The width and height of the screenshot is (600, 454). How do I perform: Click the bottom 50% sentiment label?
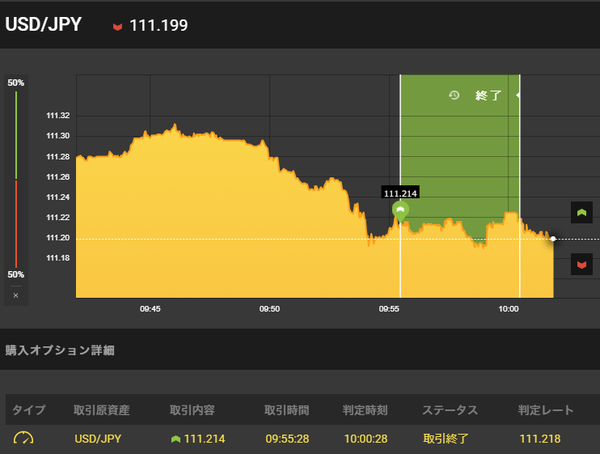16,274
